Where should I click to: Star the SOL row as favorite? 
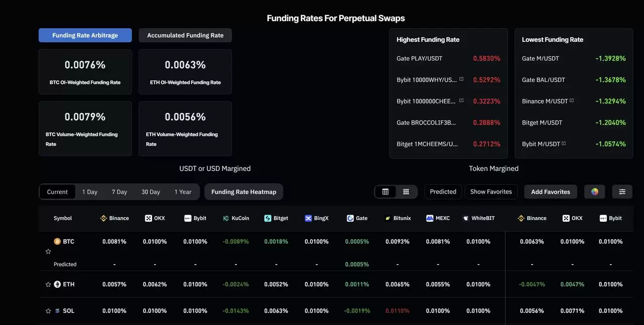pos(48,311)
